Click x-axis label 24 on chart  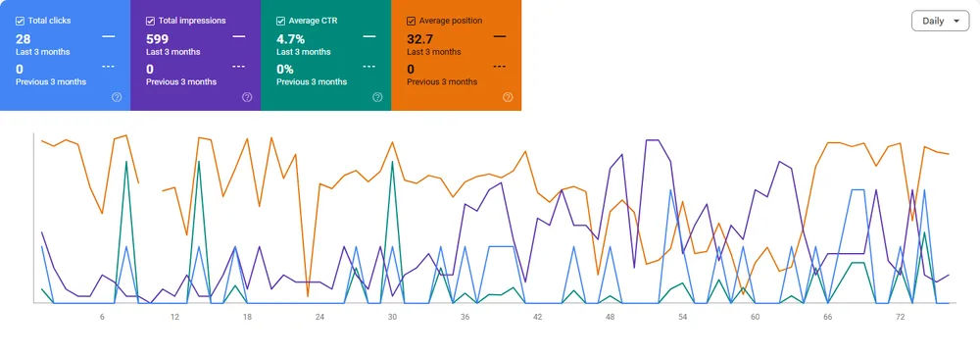pyautogui.click(x=320, y=318)
